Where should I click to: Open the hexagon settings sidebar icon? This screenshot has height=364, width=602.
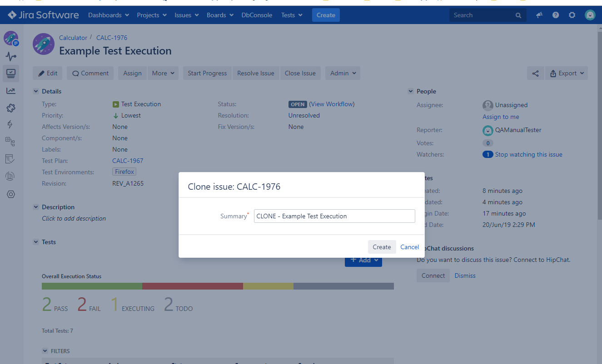point(11,194)
